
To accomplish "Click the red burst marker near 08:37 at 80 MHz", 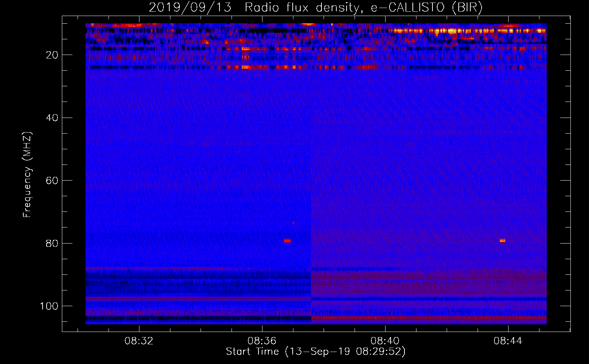I will pyautogui.click(x=287, y=241).
